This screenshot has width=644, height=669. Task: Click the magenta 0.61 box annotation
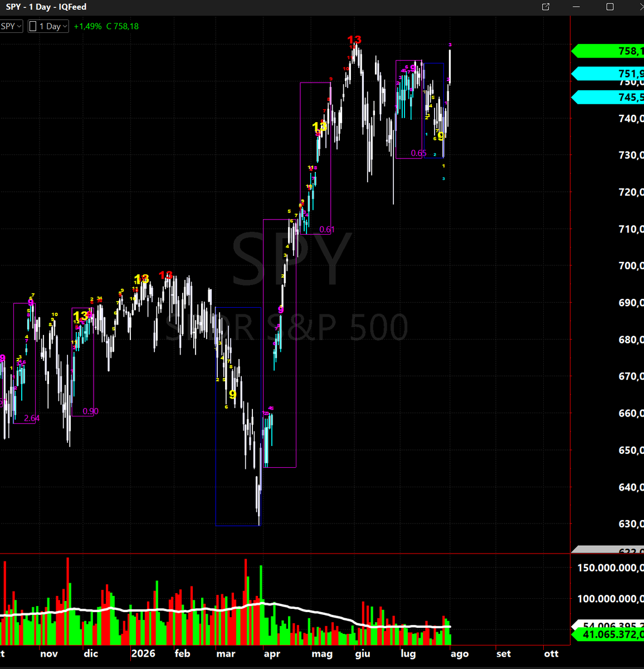pos(327,229)
